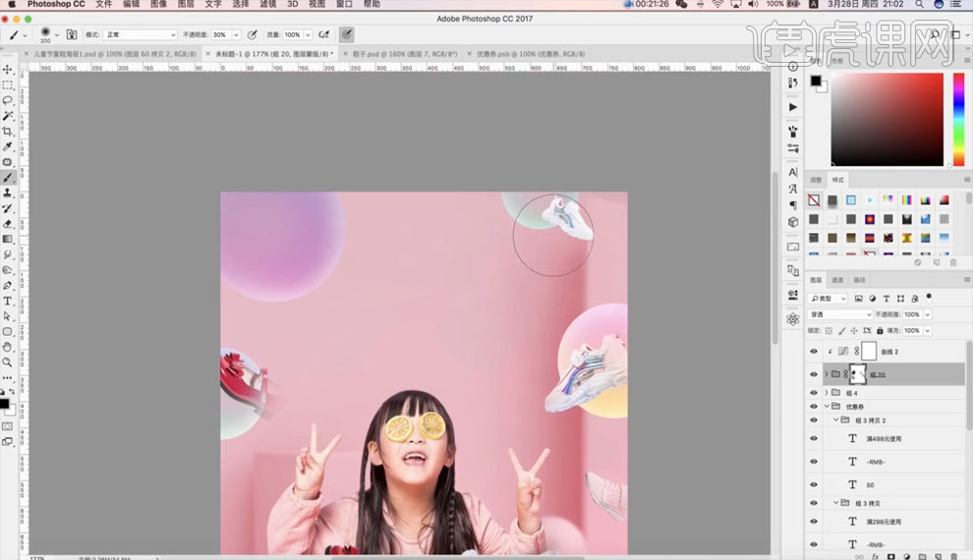The width and height of the screenshot is (973, 560).
Task: Switch to the 通道 panel tab
Action: coord(837,280)
